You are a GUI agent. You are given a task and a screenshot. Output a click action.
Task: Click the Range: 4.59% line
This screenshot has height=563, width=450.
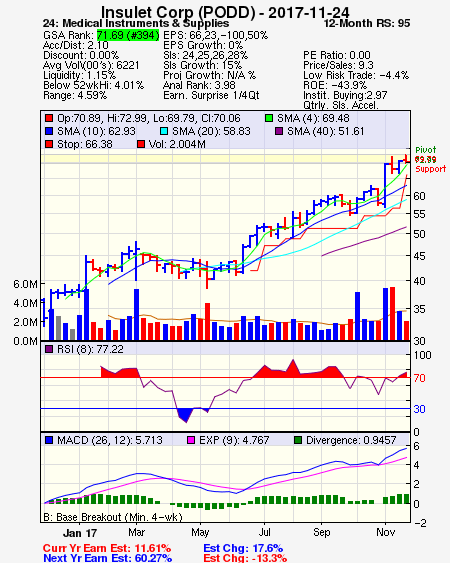pyautogui.click(x=75, y=96)
